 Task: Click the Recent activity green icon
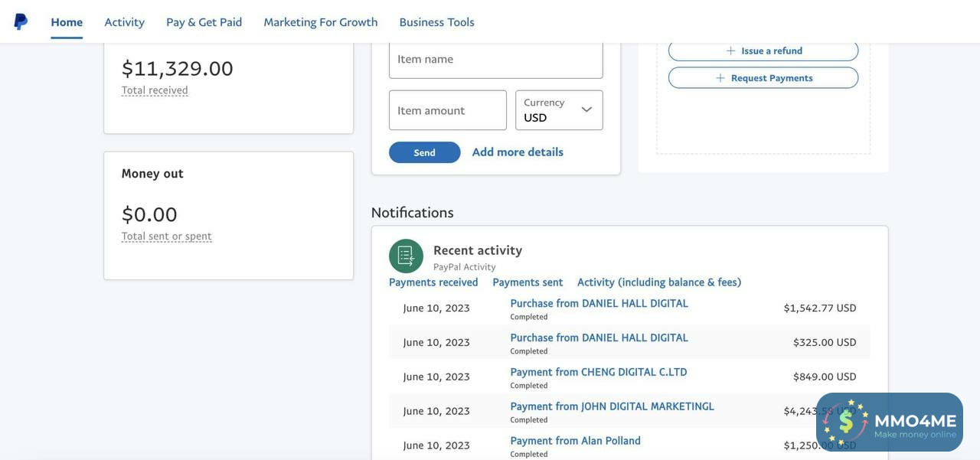tap(406, 256)
